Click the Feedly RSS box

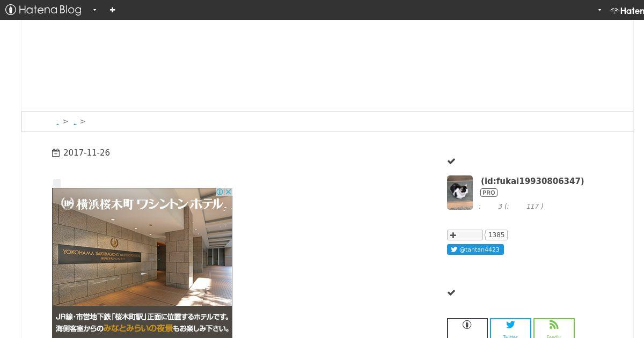tap(554, 328)
